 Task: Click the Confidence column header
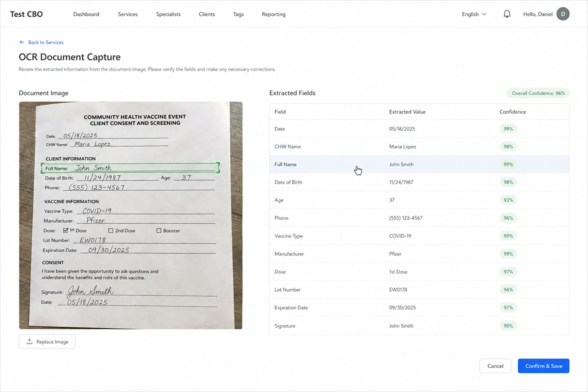click(512, 112)
